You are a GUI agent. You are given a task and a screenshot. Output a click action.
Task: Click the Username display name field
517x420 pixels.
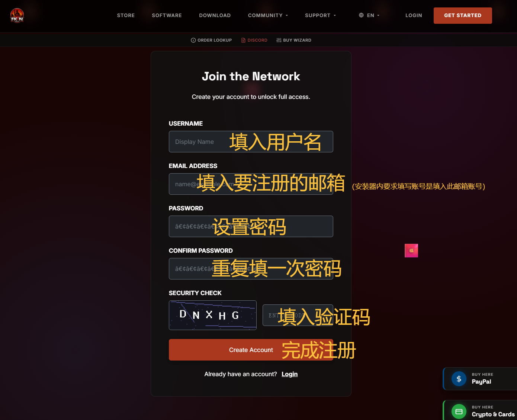pyautogui.click(x=199, y=142)
